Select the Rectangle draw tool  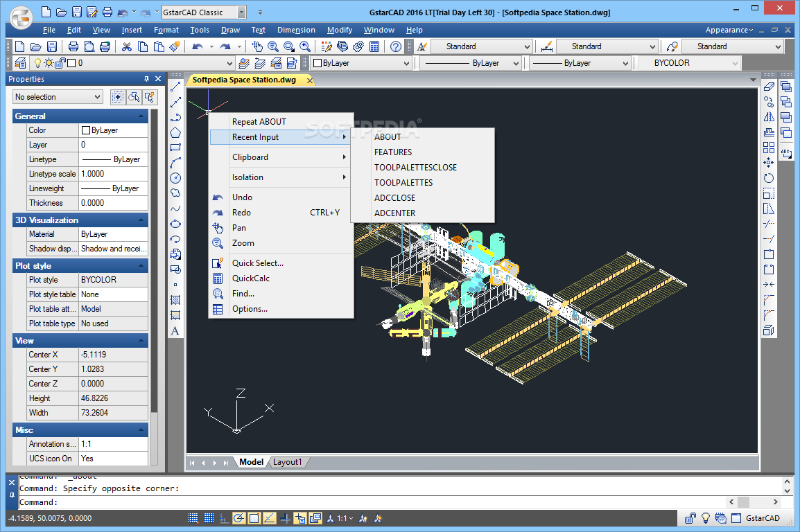[175, 148]
